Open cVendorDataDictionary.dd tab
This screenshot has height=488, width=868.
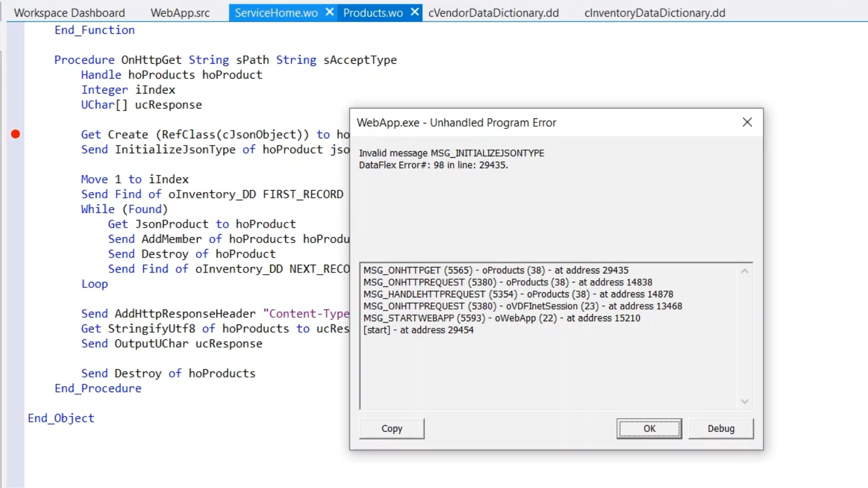(x=493, y=13)
